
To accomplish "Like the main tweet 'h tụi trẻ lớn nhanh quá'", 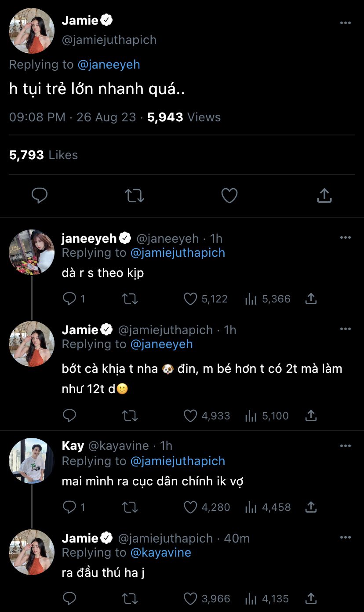I will (x=229, y=196).
